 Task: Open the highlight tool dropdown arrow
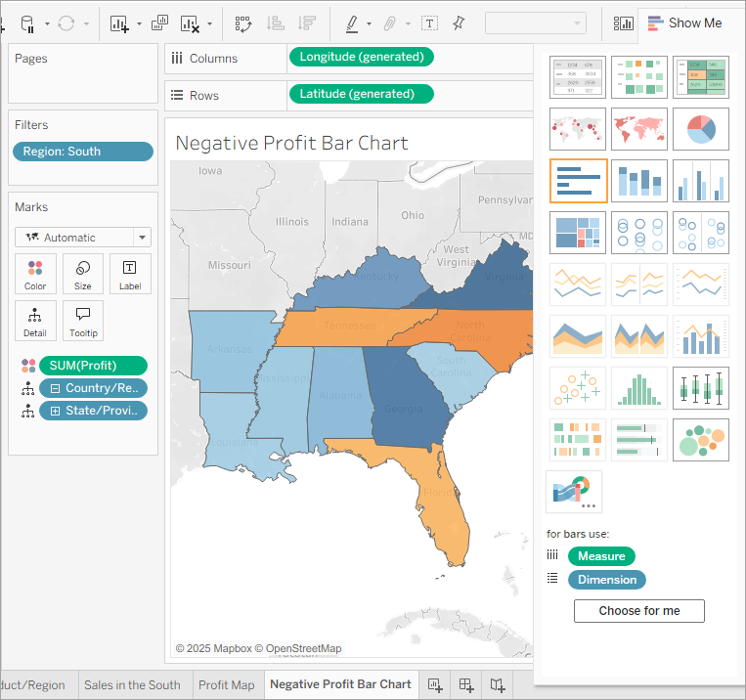[369, 23]
